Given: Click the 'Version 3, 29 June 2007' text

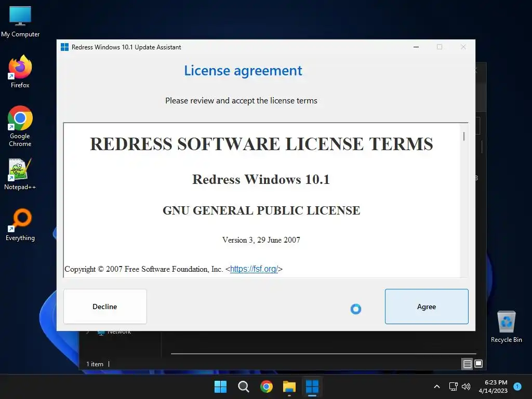Looking at the screenshot, I should point(261,240).
